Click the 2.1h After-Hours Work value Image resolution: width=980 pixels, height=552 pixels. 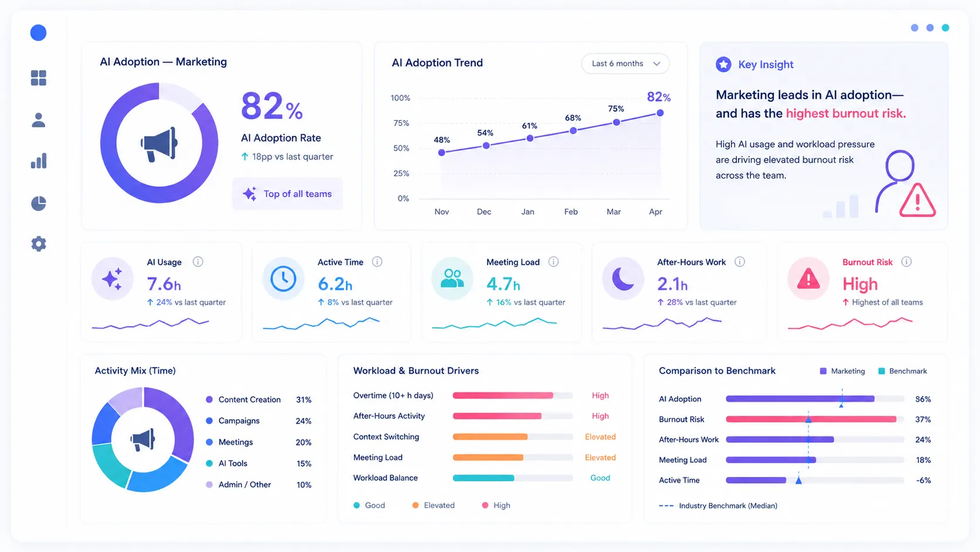coord(672,284)
